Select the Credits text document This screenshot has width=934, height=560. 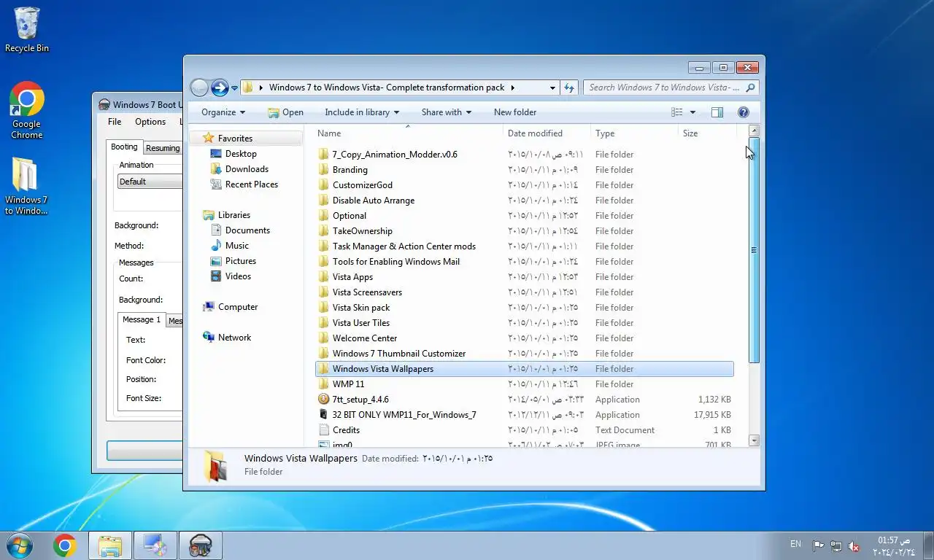[524, 430]
